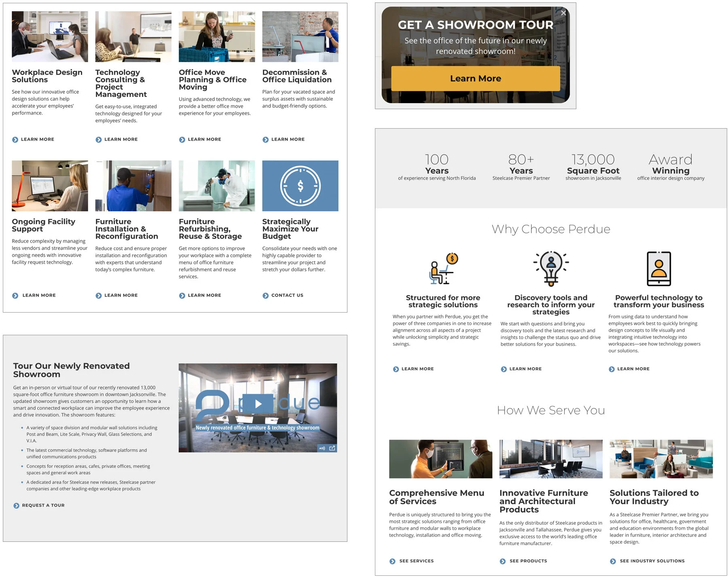
Task: Click the See Services link
Action: (412, 561)
